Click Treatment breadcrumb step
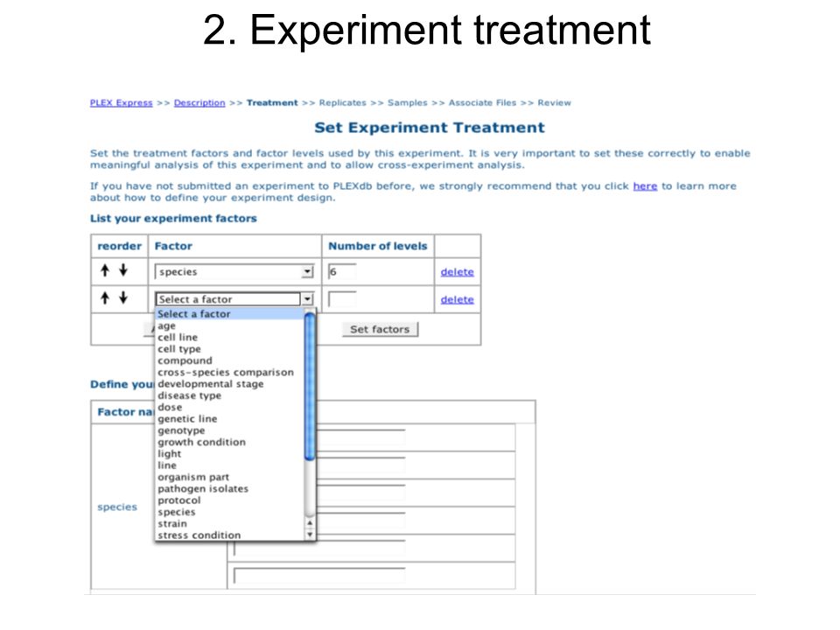The width and height of the screenshot is (840, 630). tap(272, 103)
